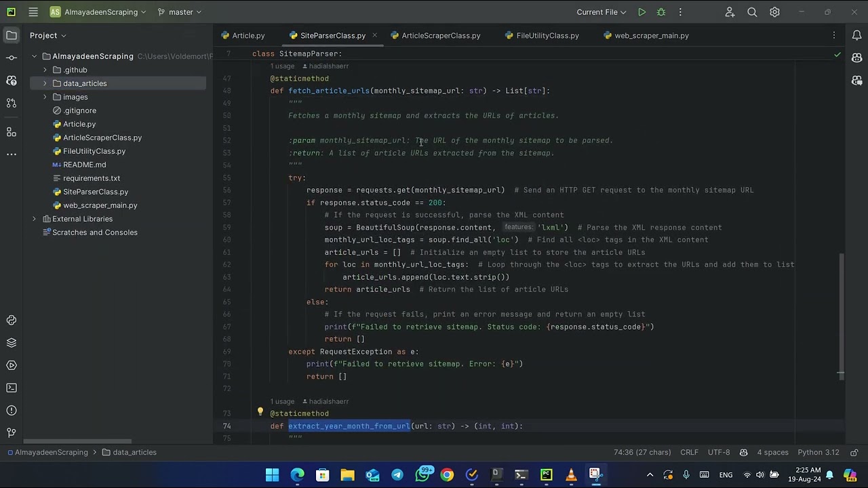Image resolution: width=868 pixels, height=488 pixels.
Task: Expand External Libraries node
Action: coord(34,219)
